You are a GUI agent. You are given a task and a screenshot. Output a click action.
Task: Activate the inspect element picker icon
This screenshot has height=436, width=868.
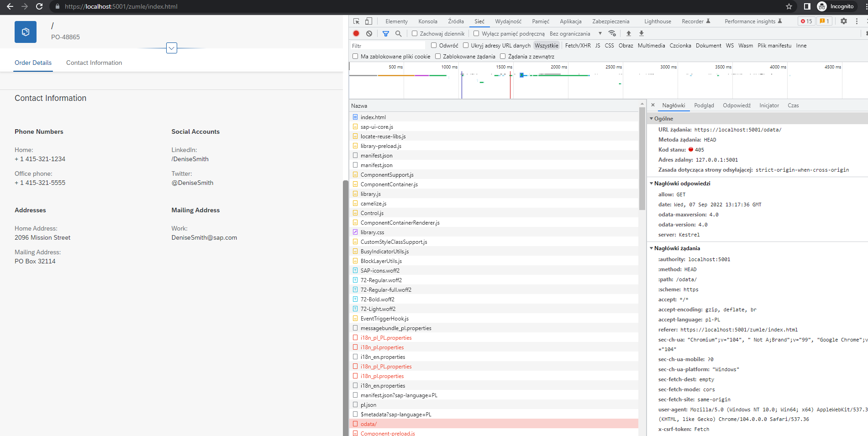(x=357, y=21)
